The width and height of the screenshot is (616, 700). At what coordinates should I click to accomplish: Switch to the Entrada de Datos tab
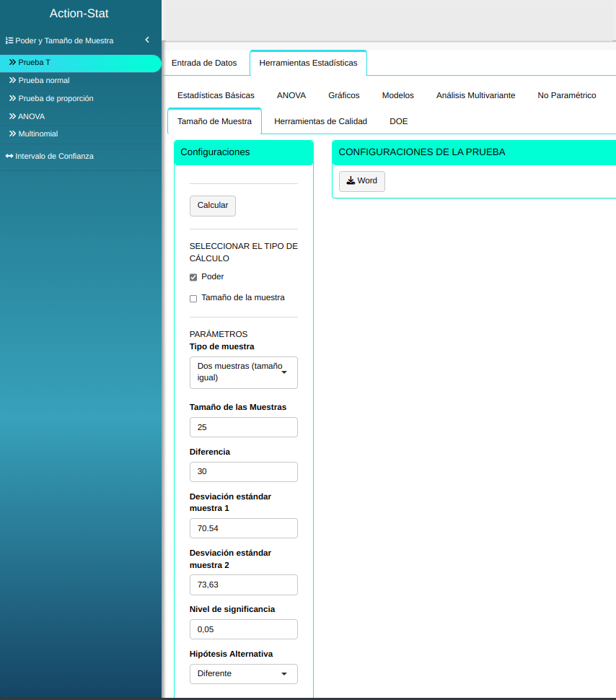[204, 63]
